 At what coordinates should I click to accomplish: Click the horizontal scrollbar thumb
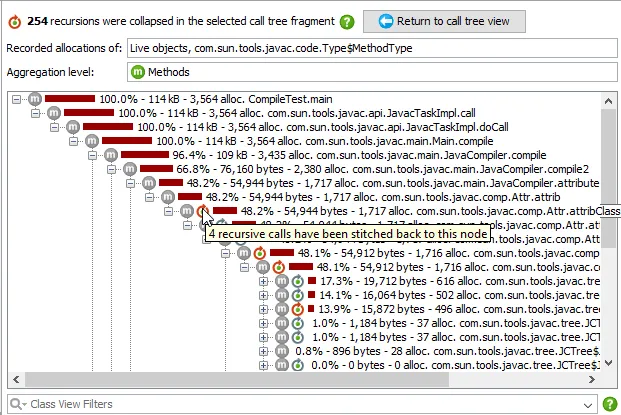(x=237, y=379)
